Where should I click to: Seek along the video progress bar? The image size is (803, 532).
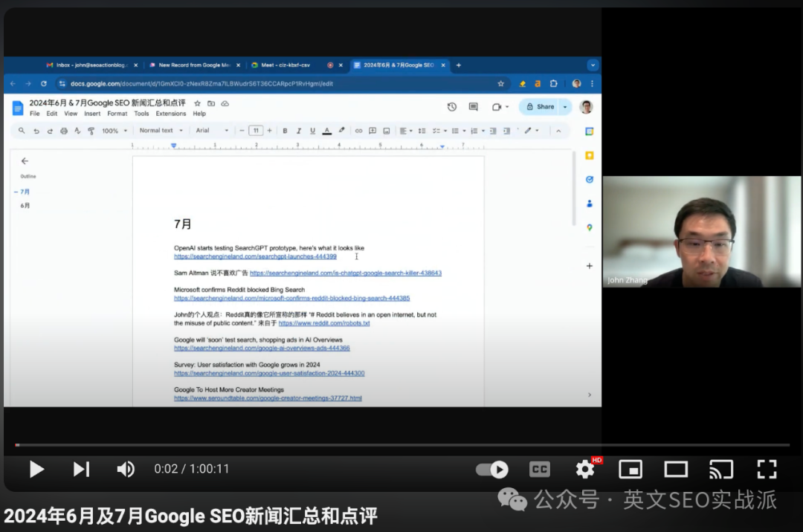click(402, 445)
